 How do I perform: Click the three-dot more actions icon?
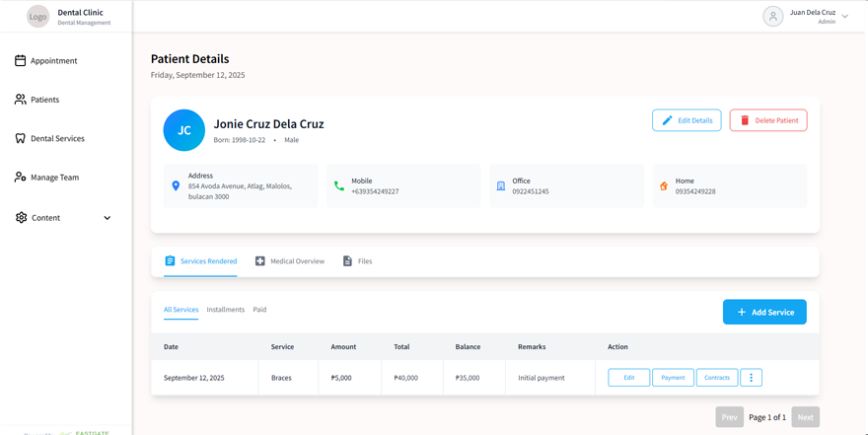(751, 378)
